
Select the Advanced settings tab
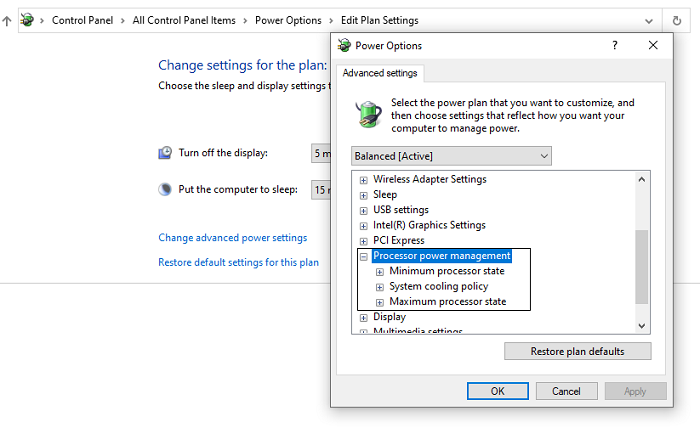[x=380, y=73]
